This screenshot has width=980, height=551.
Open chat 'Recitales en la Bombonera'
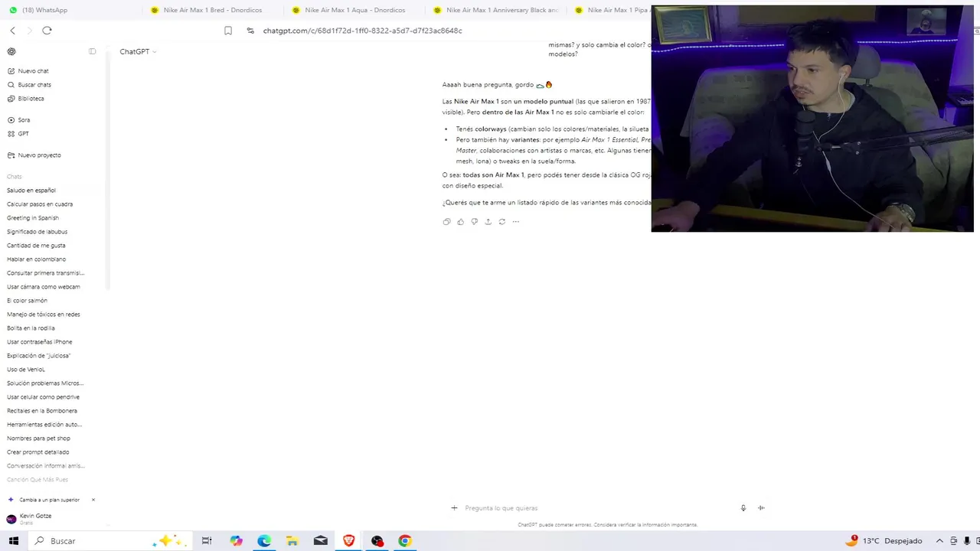42,411
